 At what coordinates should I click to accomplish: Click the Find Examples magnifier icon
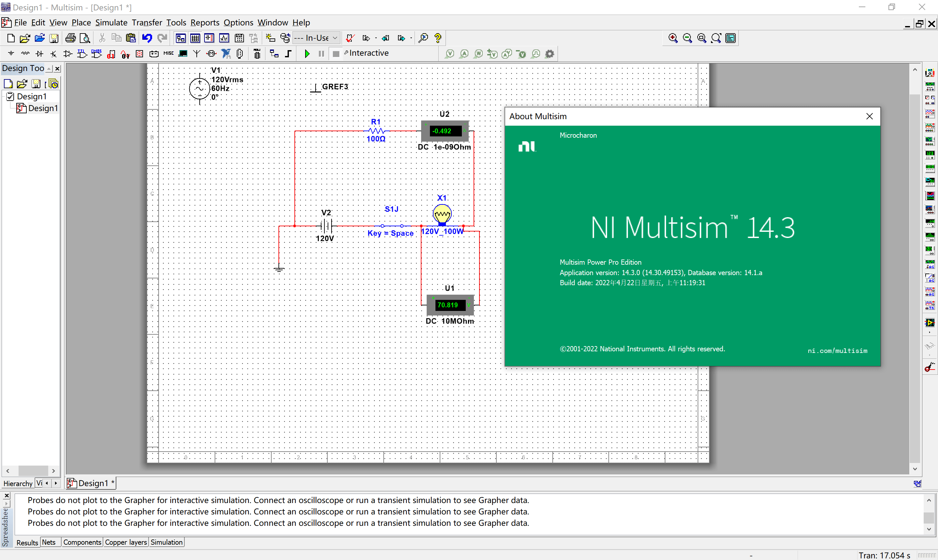423,38
